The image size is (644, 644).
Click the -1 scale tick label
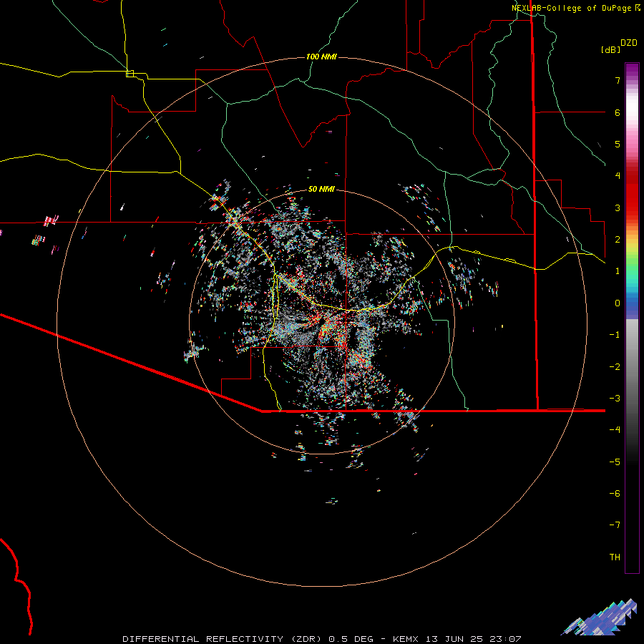pos(615,335)
